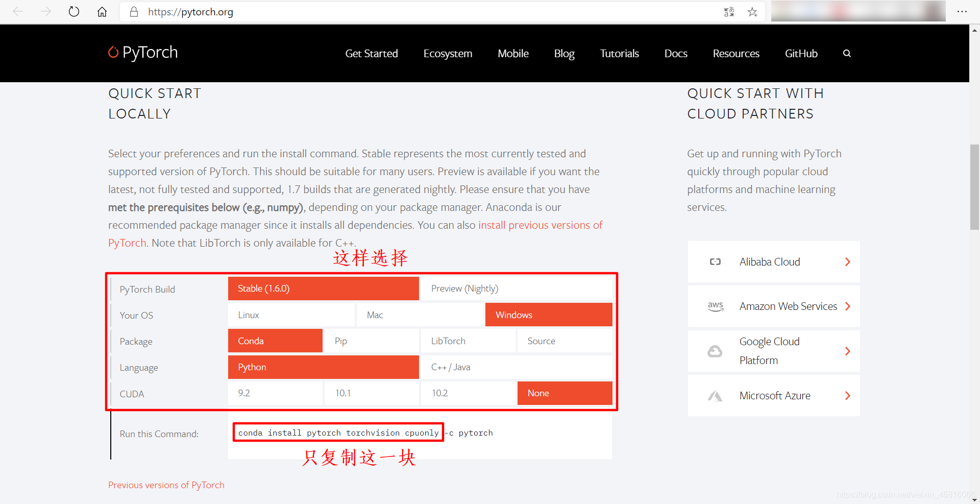Click the browser forward arrow
Screen dimensions: 980x504
pos(46,12)
